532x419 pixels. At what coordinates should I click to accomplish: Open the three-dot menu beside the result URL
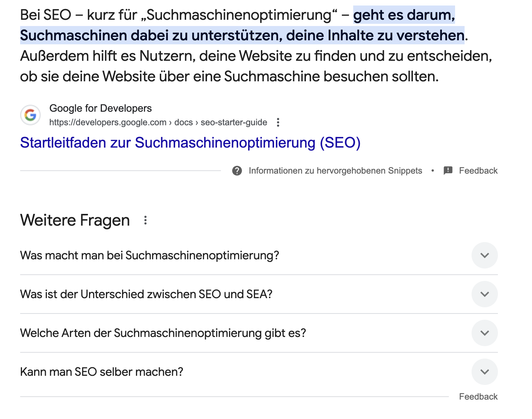tap(278, 122)
